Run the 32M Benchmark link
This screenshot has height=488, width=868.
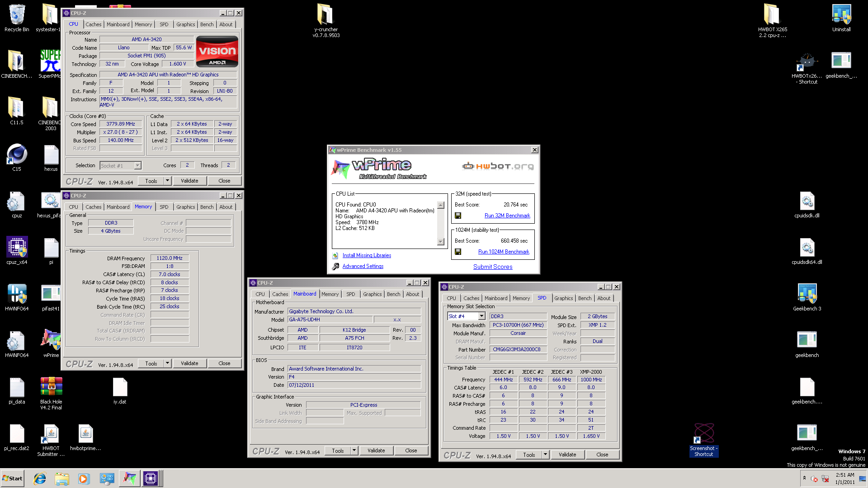(x=507, y=216)
